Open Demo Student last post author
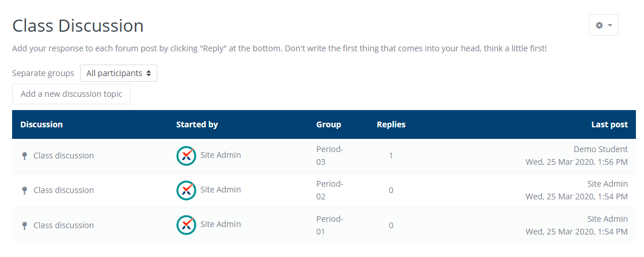This screenshot has width=644, height=257. (600, 149)
